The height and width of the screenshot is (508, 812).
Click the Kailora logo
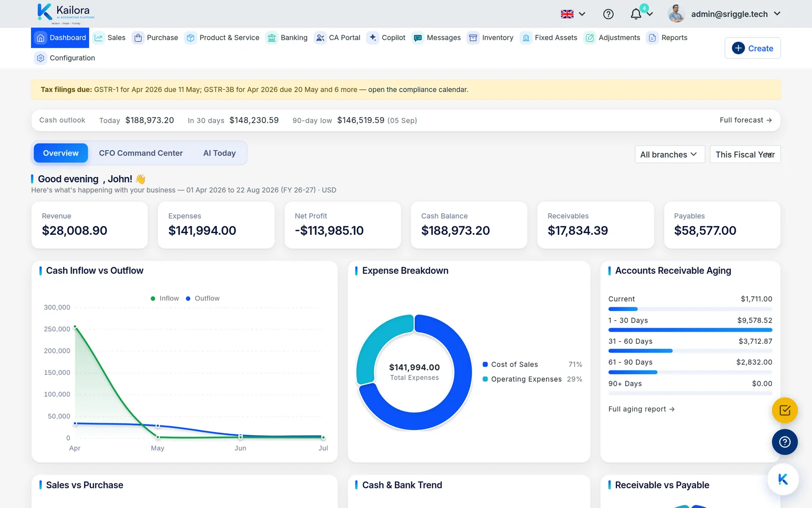coord(66,14)
